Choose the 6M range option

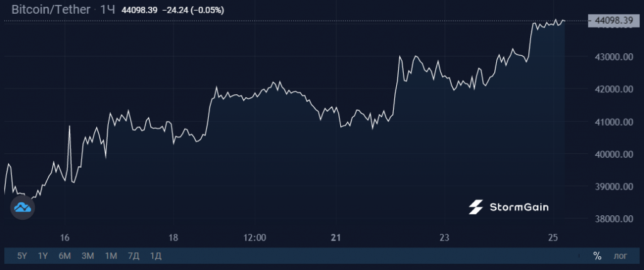coord(65,256)
